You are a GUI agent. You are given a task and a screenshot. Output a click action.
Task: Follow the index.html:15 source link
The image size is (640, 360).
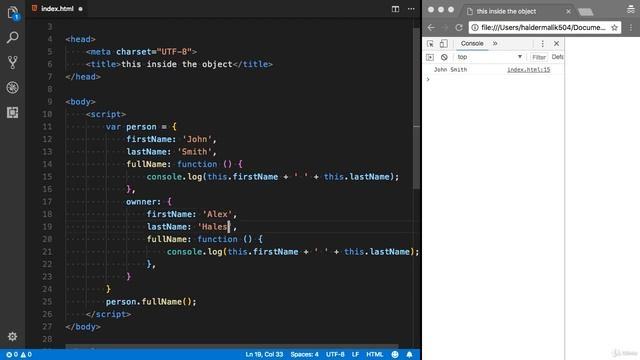[x=529, y=70]
